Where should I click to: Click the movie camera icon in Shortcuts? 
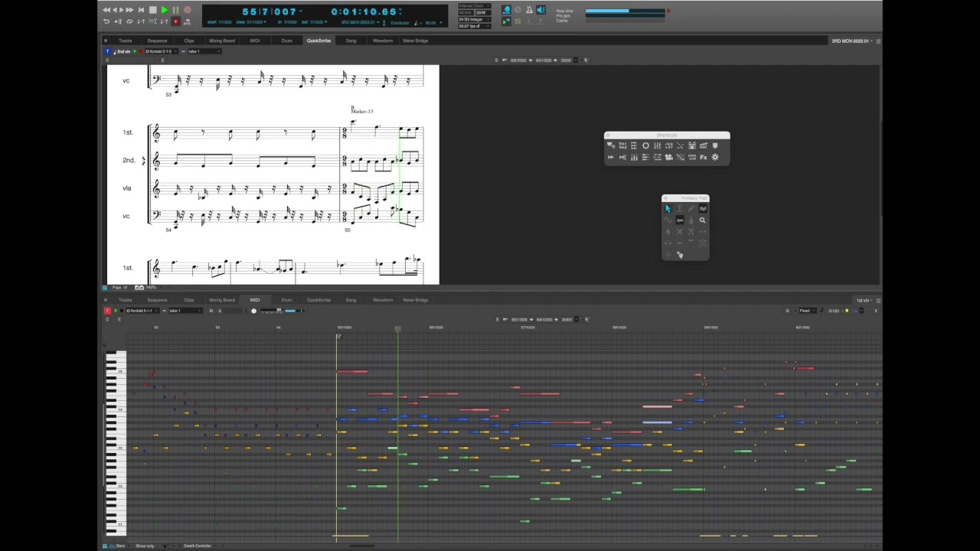click(668, 157)
